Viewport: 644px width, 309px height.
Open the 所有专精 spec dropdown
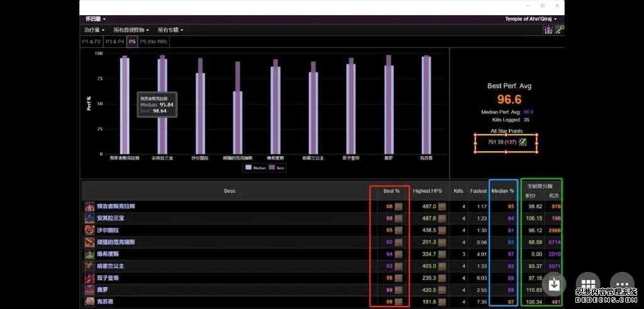point(170,30)
